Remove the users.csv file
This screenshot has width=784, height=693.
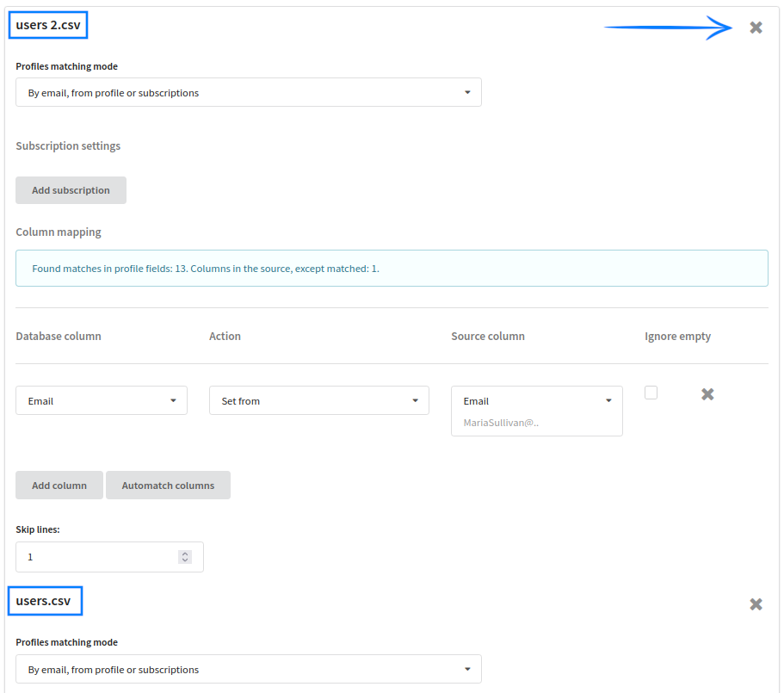756,603
